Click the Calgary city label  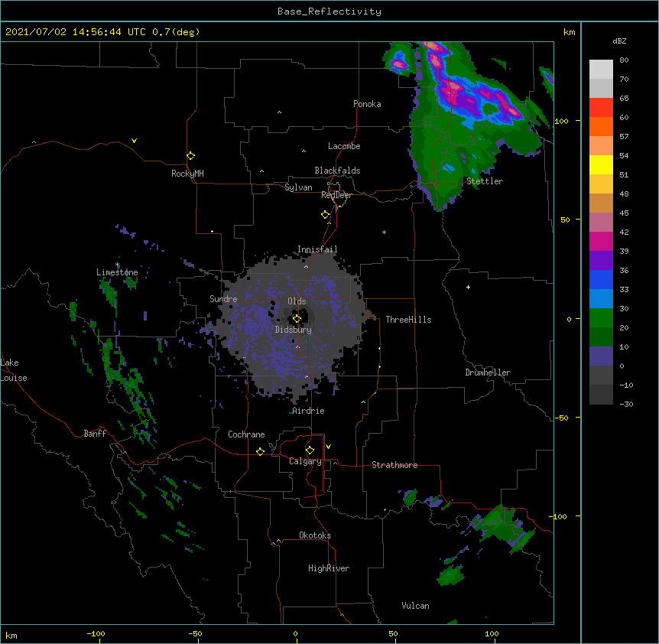pos(305,461)
